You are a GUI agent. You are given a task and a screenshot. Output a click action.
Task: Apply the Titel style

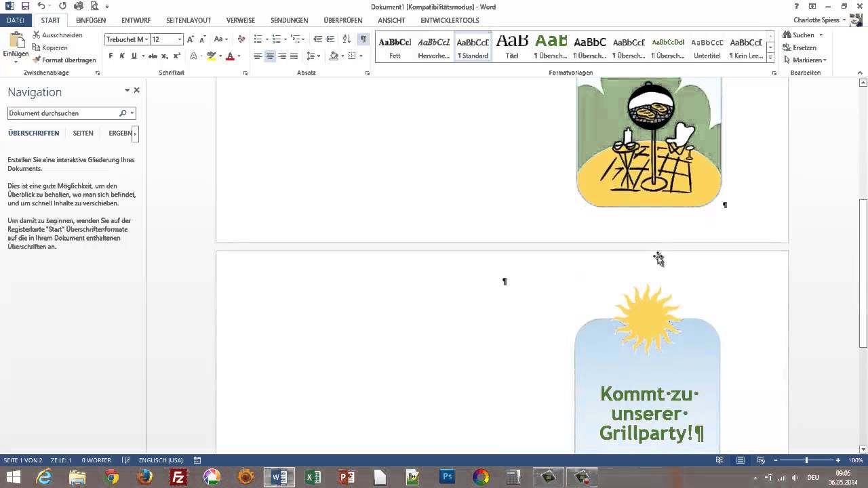512,47
